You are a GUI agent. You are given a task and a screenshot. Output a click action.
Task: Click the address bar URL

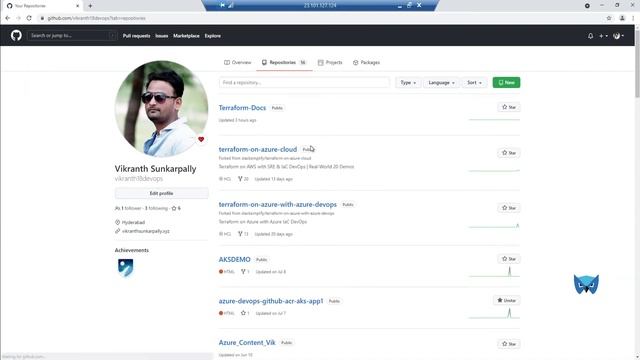click(x=96, y=18)
